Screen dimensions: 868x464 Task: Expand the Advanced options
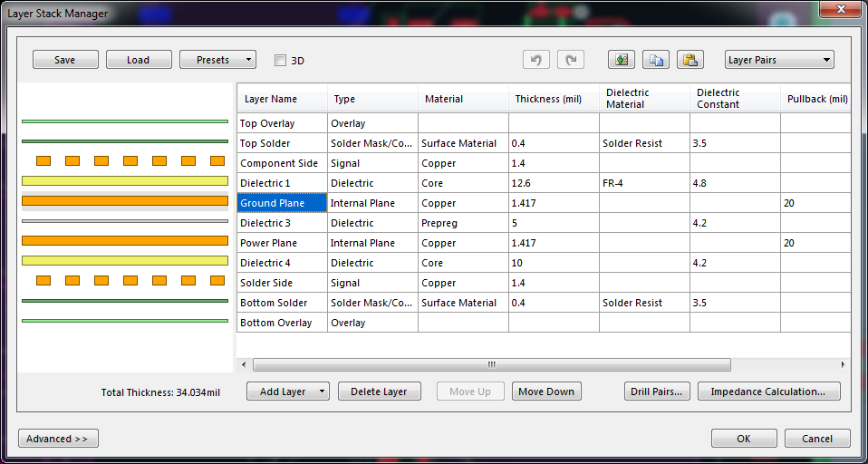click(58, 439)
